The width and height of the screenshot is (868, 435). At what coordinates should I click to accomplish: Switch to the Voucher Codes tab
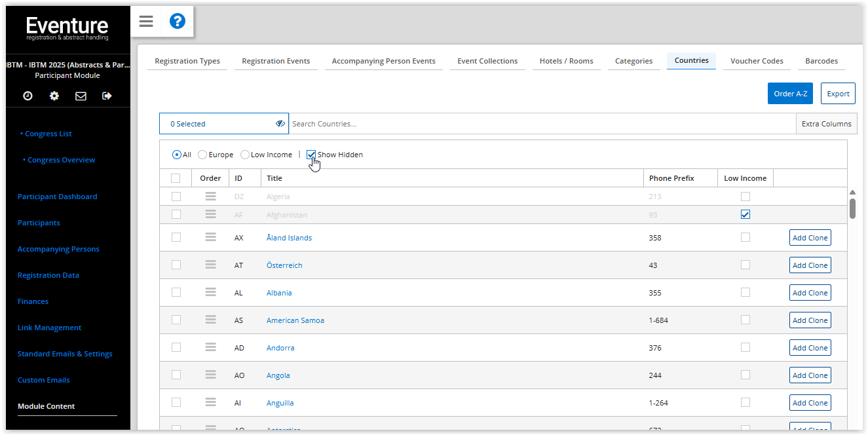point(757,61)
